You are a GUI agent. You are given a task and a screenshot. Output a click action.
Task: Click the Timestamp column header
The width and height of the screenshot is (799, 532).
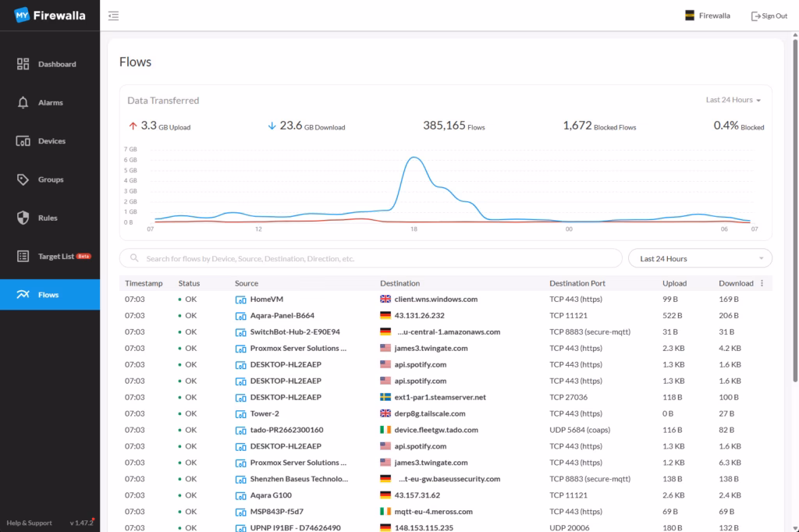click(144, 283)
